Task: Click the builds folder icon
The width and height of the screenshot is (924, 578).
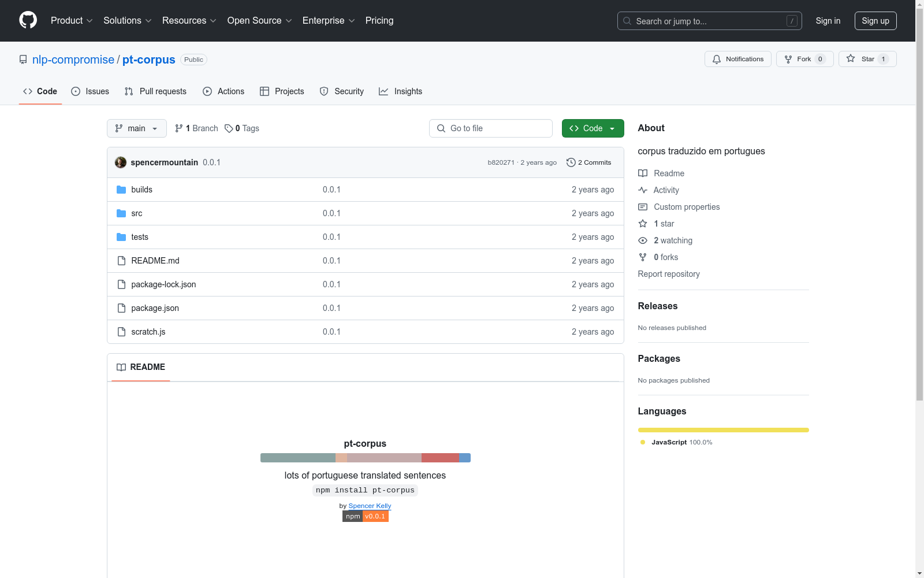Action: pos(121,190)
